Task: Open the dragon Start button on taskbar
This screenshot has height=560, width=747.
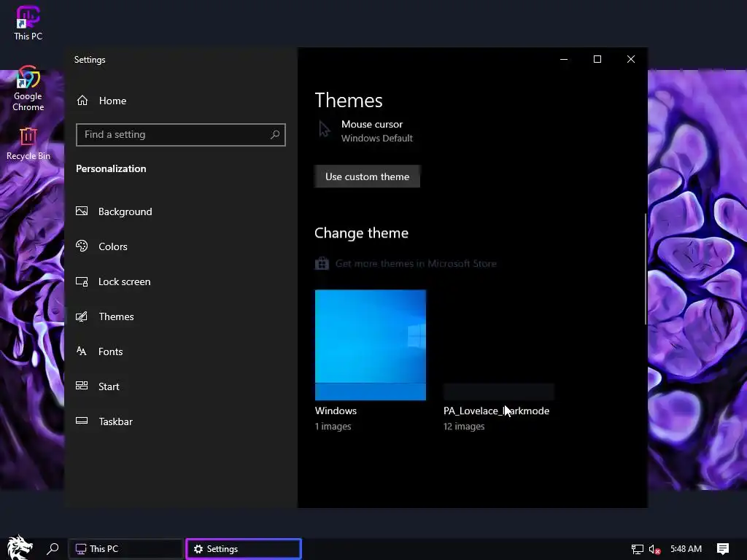Action: click(x=20, y=548)
